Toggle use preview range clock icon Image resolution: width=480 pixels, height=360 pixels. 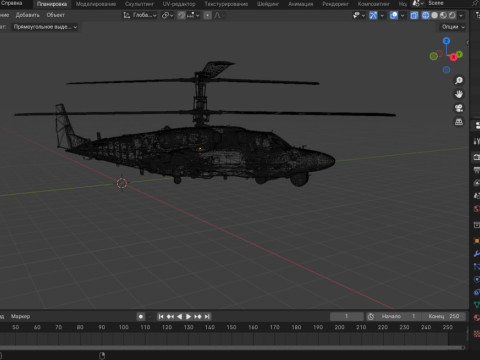pos(371,316)
